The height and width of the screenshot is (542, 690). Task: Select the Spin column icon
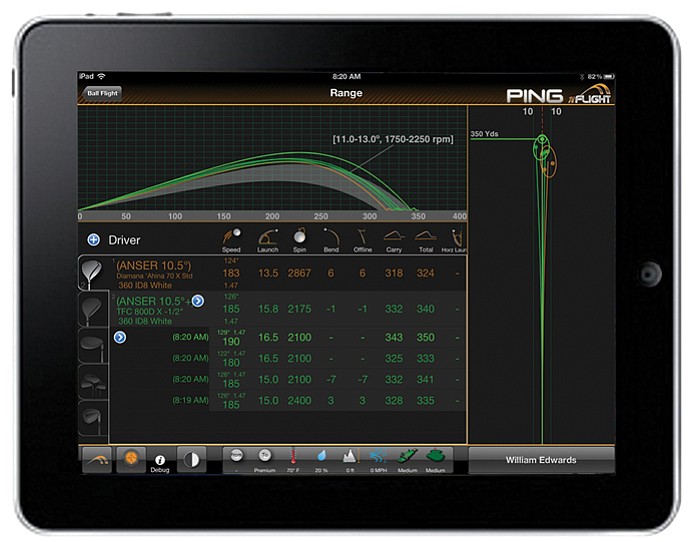point(299,240)
